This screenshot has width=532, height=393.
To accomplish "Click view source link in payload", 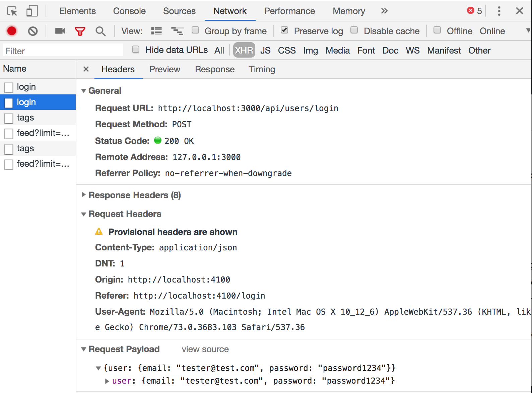I will point(205,349).
